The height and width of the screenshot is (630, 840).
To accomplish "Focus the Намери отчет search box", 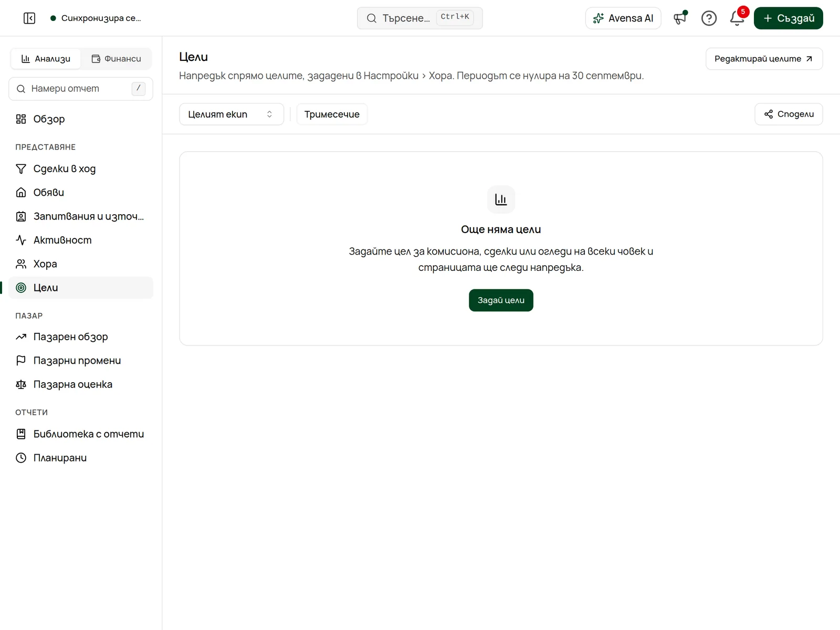I will click(81, 89).
